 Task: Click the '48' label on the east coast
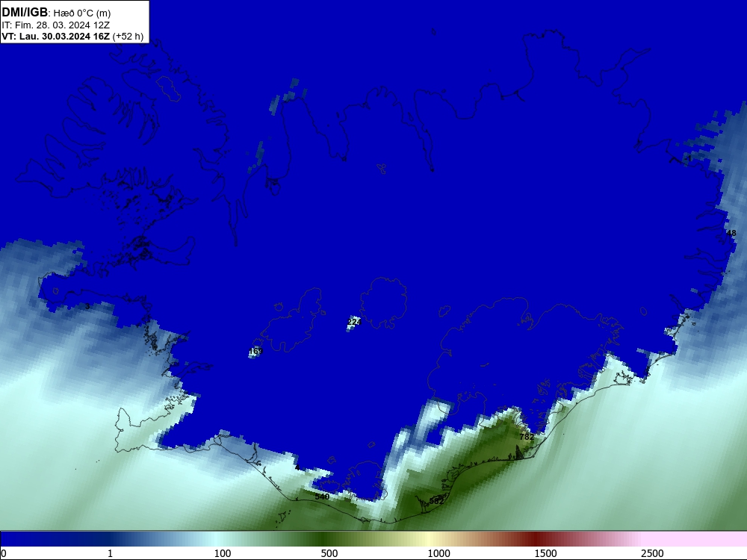[x=731, y=233]
